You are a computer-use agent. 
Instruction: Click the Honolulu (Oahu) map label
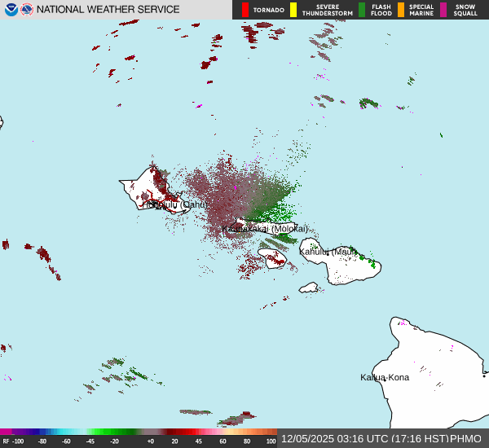pyautogui.click(x=175, y=204)
